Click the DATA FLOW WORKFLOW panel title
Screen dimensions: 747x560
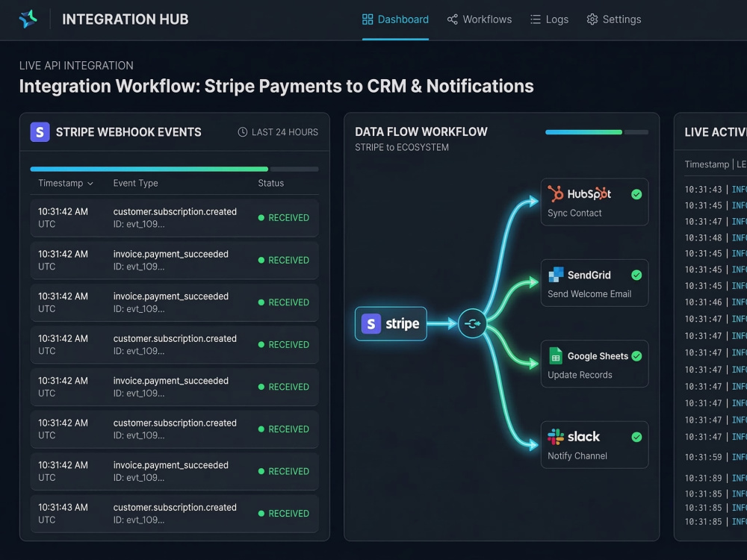coord(421,131)
